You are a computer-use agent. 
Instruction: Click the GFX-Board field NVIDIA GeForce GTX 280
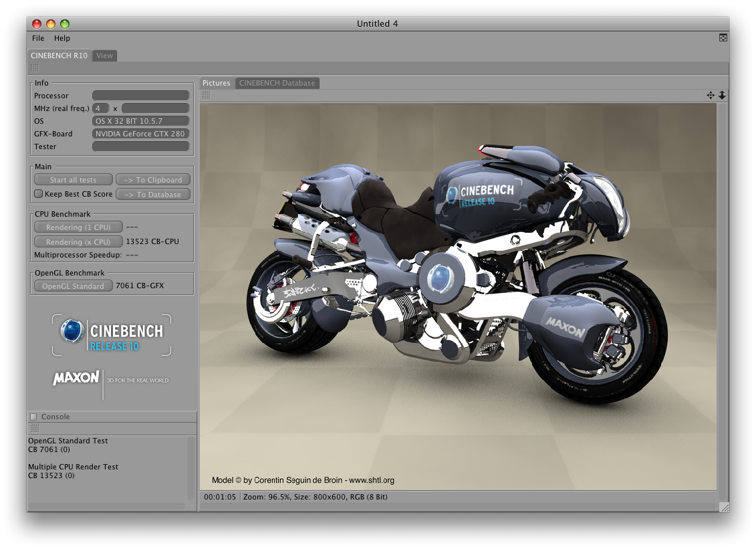click(140, 134)
